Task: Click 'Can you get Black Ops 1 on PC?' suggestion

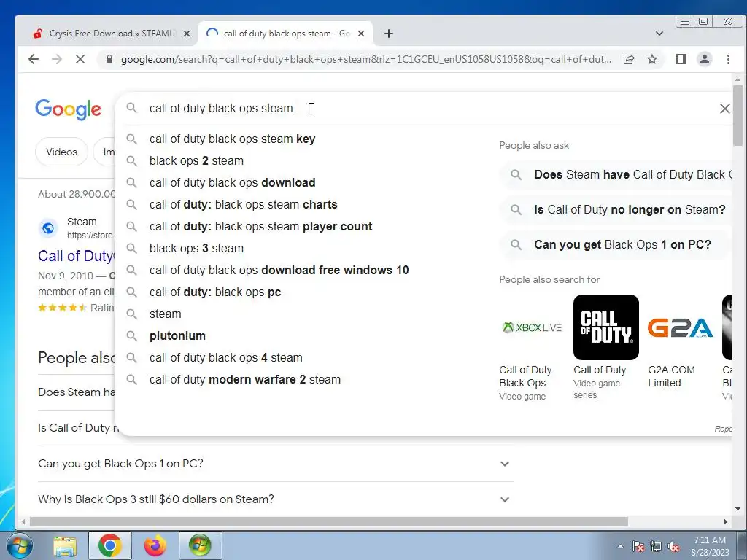Action: click(x=616, y=245)
